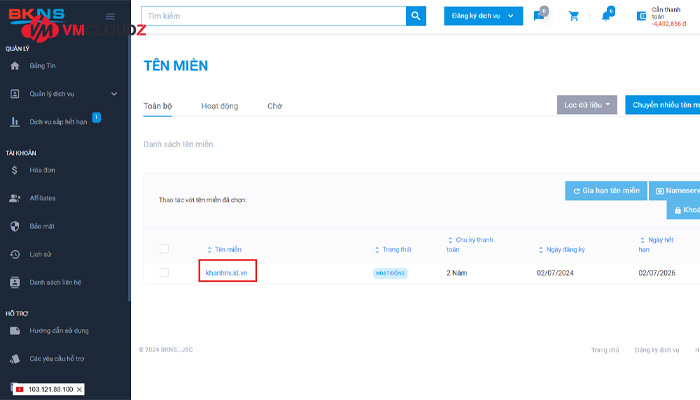Viewport: 700px width, 400px height.
Task: Click the hamburger menu icon in sidebar
Action: coord(110,17)
